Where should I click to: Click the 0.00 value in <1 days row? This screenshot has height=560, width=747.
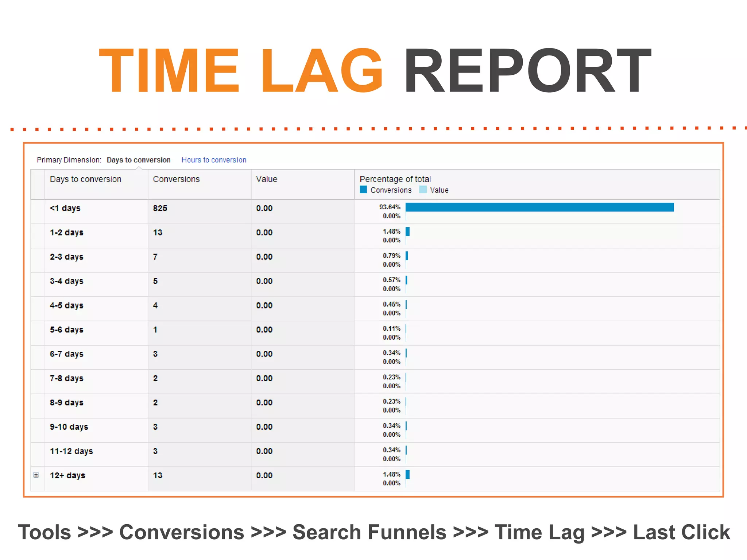click(264, 208)
